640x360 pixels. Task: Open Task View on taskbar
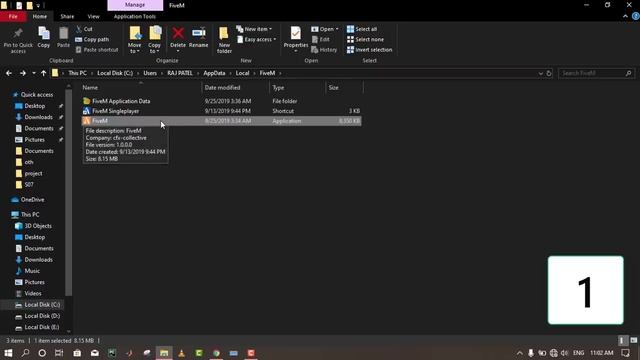(59, 353)
